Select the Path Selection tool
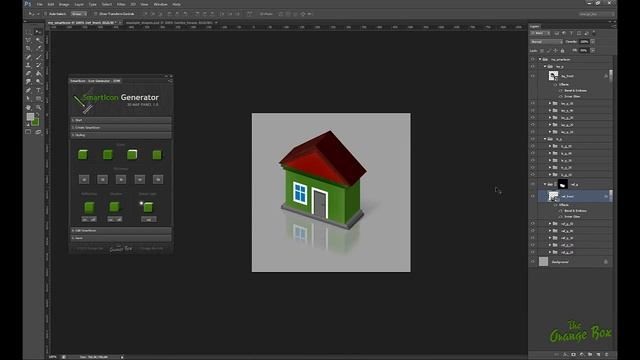This screenshot has width=640, height=360. click(x=28, y=98)
